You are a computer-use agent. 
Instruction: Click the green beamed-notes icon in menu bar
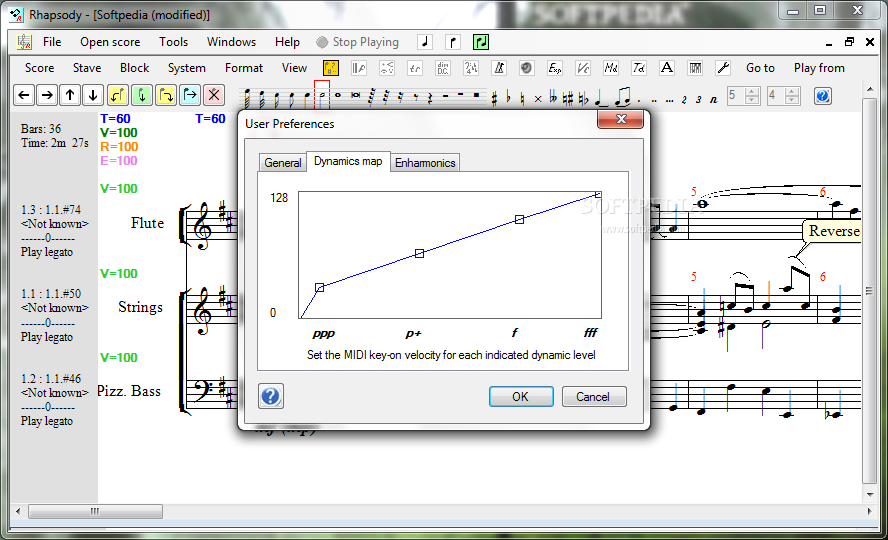tap(481, 42)
